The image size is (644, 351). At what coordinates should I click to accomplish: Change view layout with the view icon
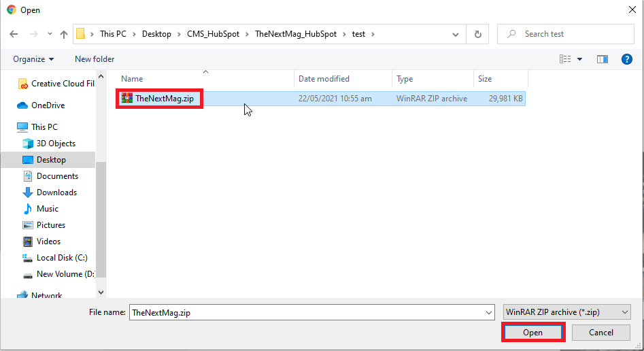tap(565, 59)
